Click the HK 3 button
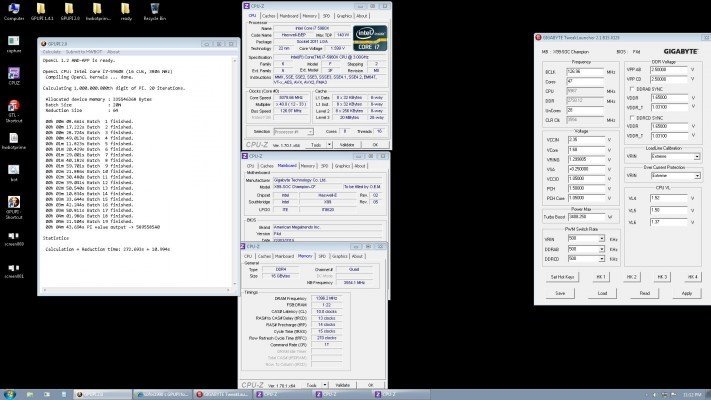 (x=662, y=277)
